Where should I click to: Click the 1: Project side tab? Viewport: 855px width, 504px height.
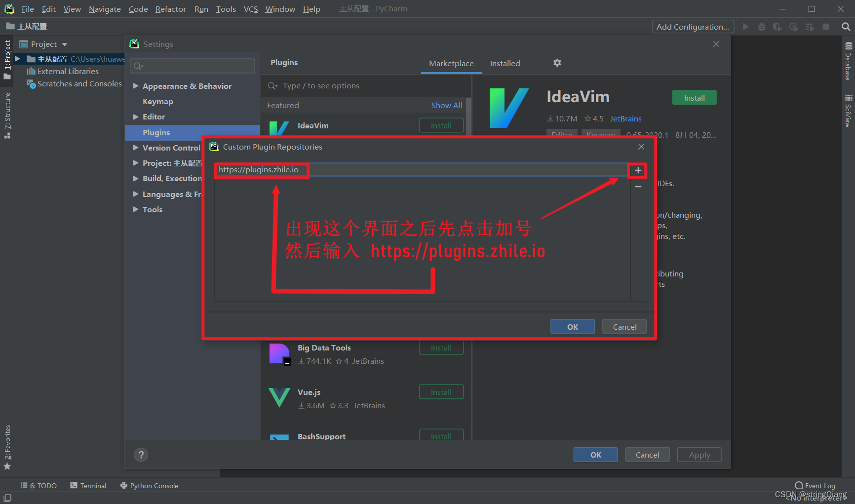(7, 60)
